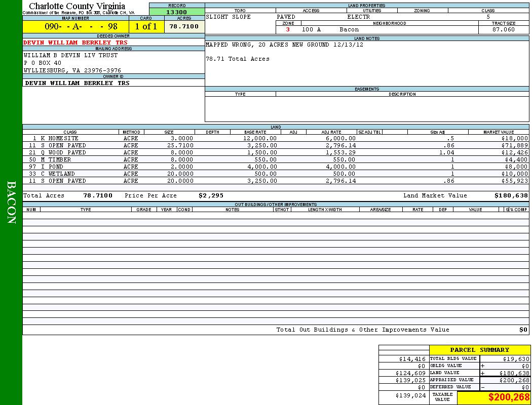Click the red zone number 3
Viewport: 532px width, 405px height.
288,29
